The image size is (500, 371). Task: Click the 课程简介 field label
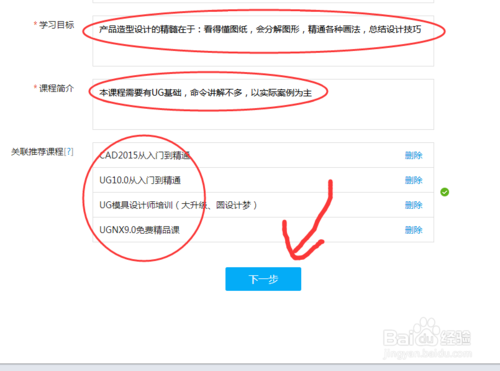coord(56,88)
